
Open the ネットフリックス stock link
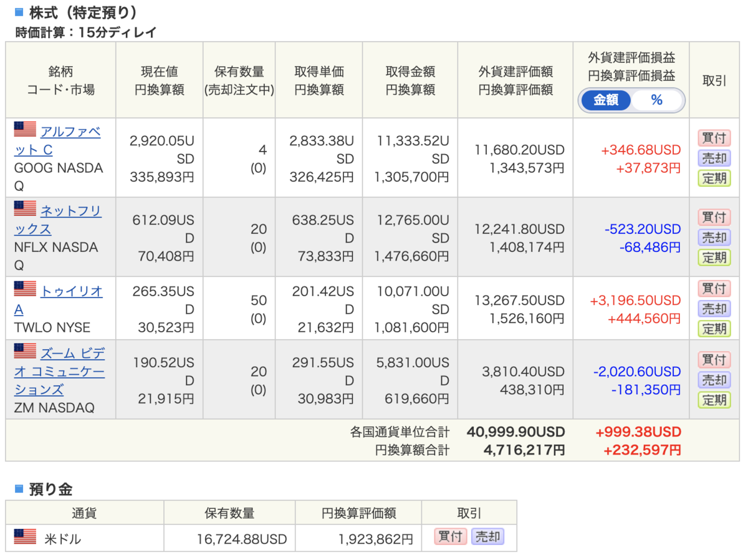57,220
